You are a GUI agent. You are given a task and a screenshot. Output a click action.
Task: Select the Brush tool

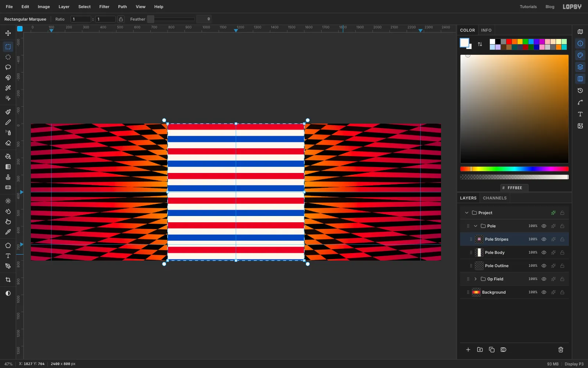(8, 112)
